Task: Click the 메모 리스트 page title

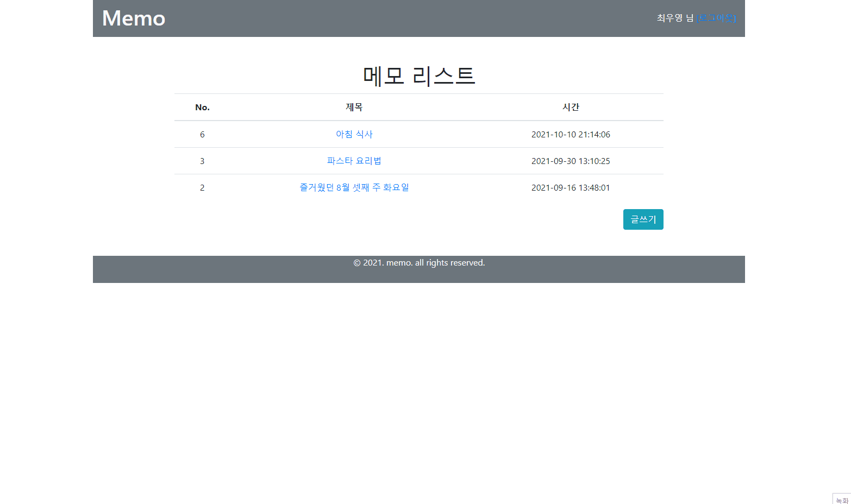Action: point(418,76)
